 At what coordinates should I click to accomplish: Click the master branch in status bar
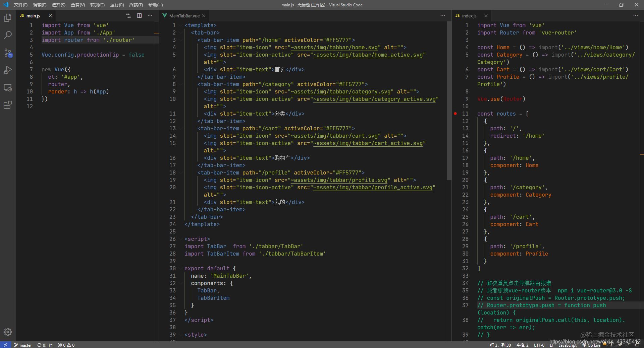(x=23, y=345)
